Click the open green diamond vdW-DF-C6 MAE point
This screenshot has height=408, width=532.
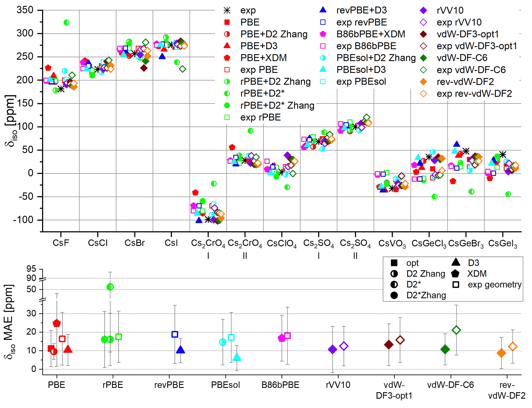tap(456, 330)
